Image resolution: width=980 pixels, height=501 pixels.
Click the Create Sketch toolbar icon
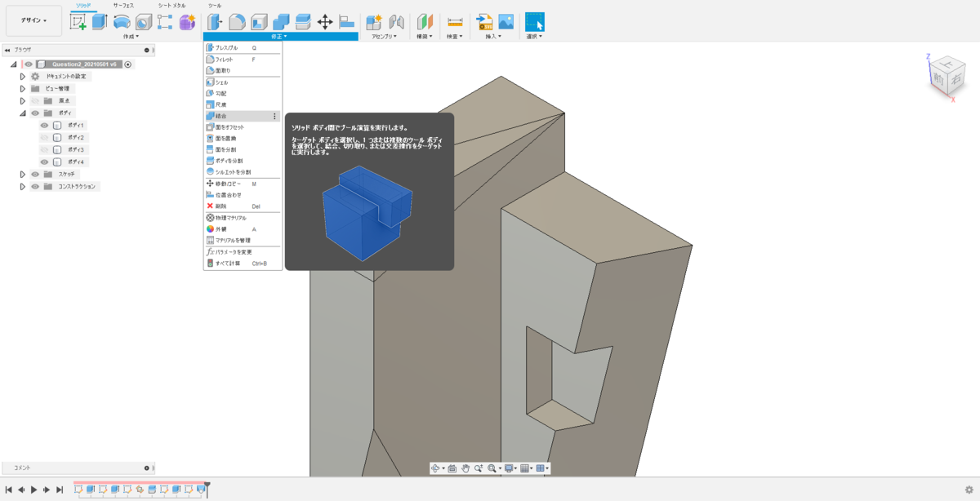tap(78, 22)
